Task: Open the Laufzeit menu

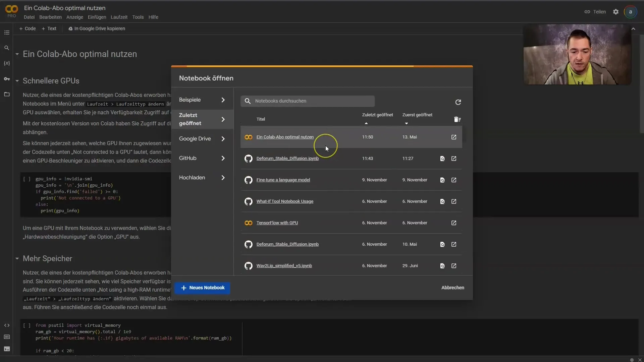Action: (x=119, y=17)
